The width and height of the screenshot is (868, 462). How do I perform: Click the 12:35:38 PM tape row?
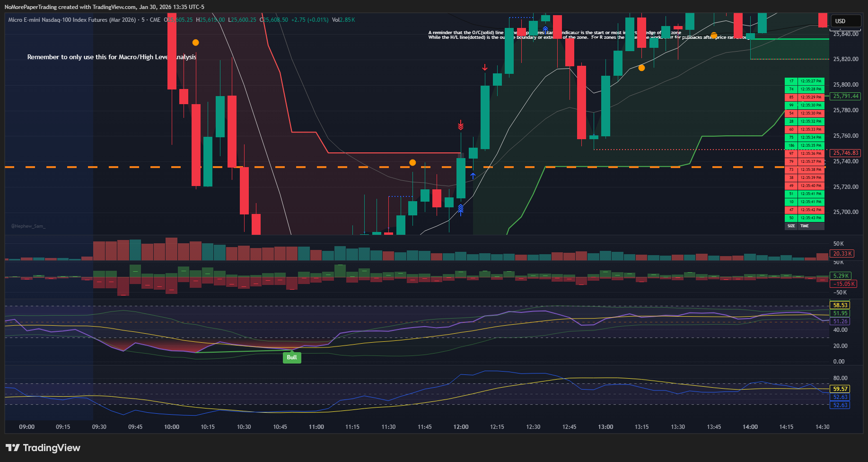click(x=805, y=170)
